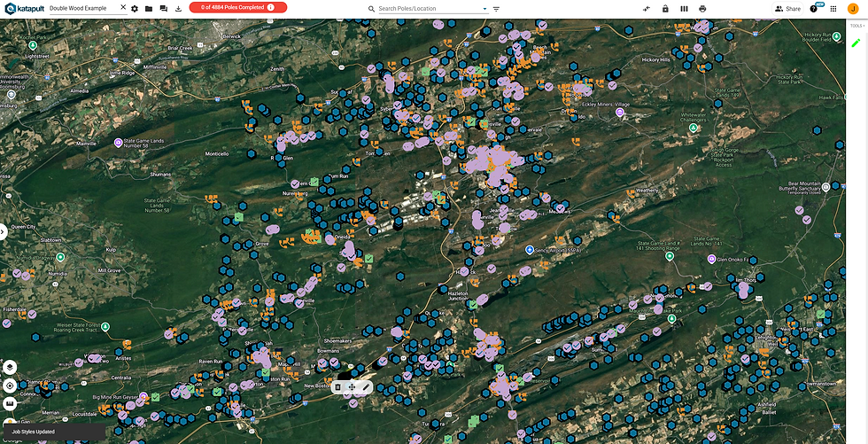868x444 pixels.
Task: Open the filter list icon
Action: [496, 9]
